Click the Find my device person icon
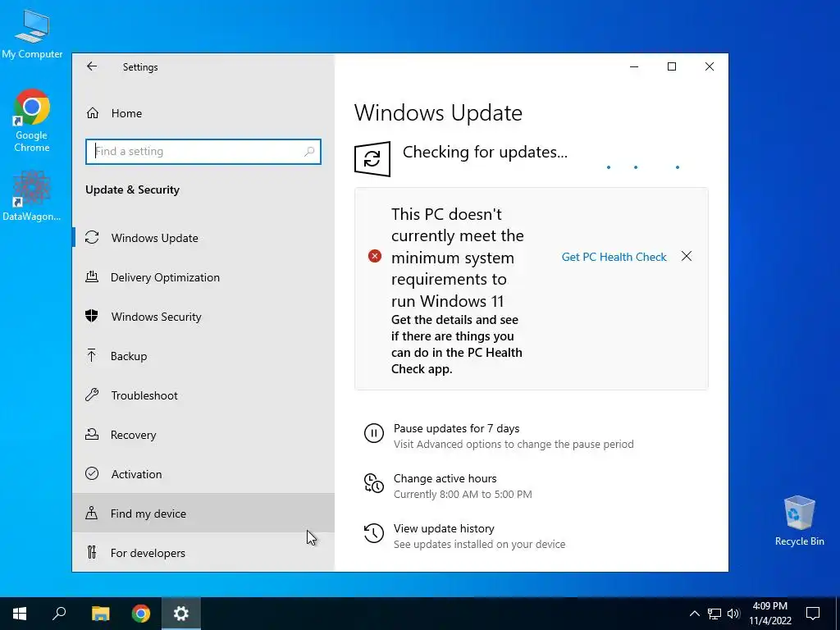Image resolution: width=840 pixels, height=630 pixels. click(92, 514)
